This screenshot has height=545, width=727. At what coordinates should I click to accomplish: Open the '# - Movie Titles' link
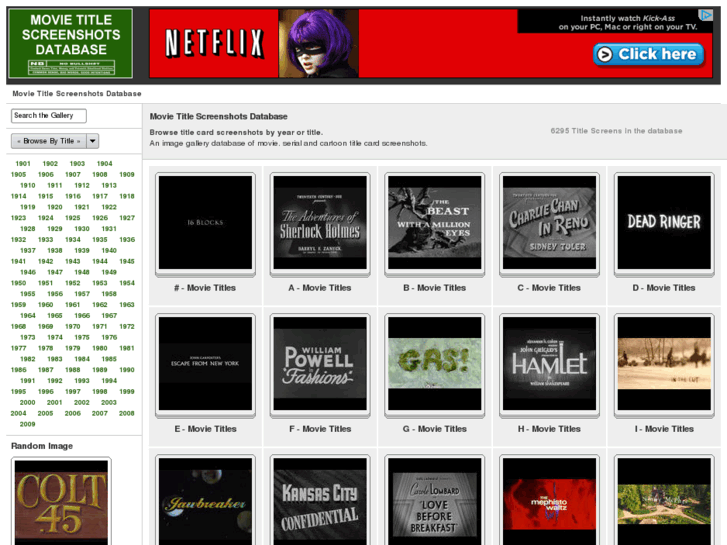point(205,288)
